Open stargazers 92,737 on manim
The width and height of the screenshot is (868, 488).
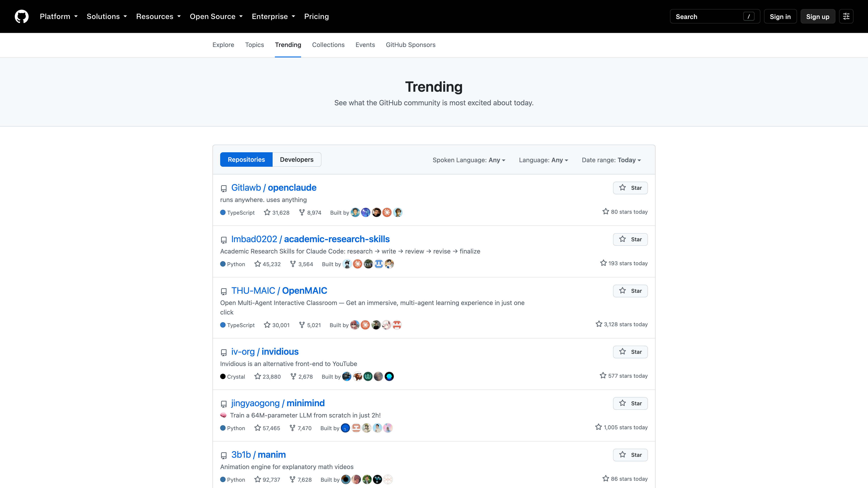(267, 480)
